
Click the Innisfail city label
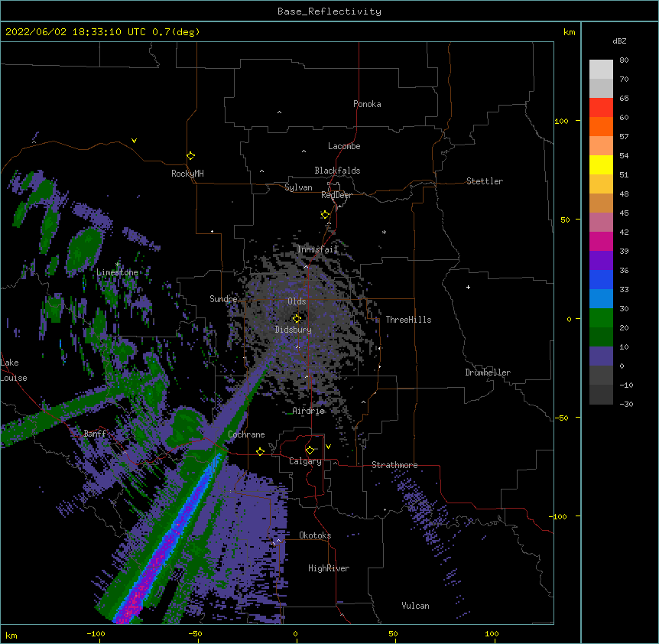tap(317, 249)
